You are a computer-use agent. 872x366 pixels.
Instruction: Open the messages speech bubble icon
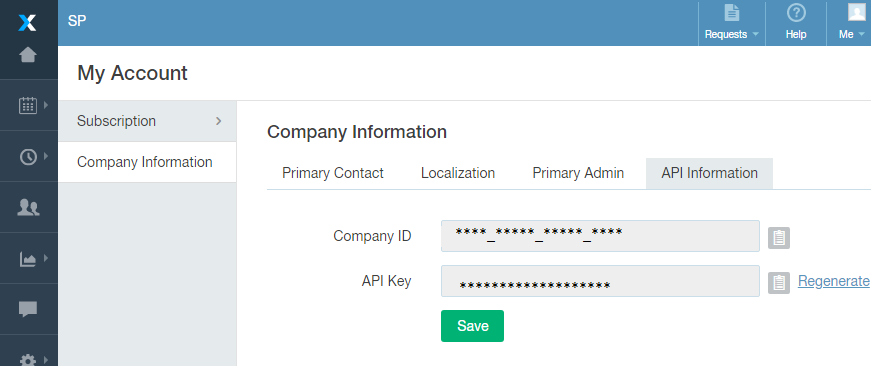pos(28,309)
